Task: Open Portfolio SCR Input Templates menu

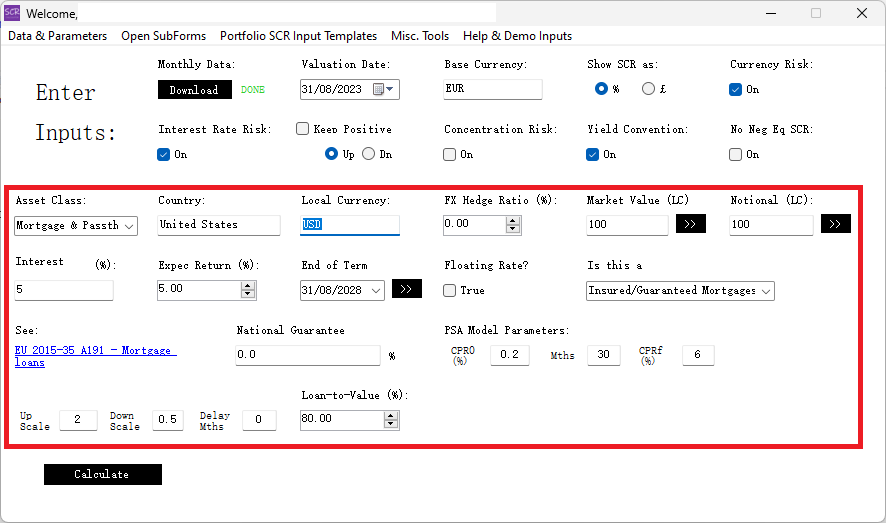Action: pos(298,36)
